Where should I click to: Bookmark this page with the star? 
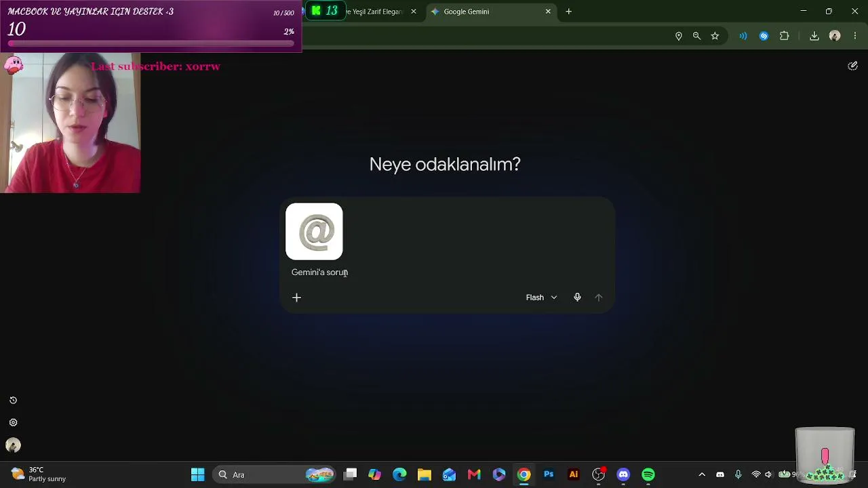[715, 36]
